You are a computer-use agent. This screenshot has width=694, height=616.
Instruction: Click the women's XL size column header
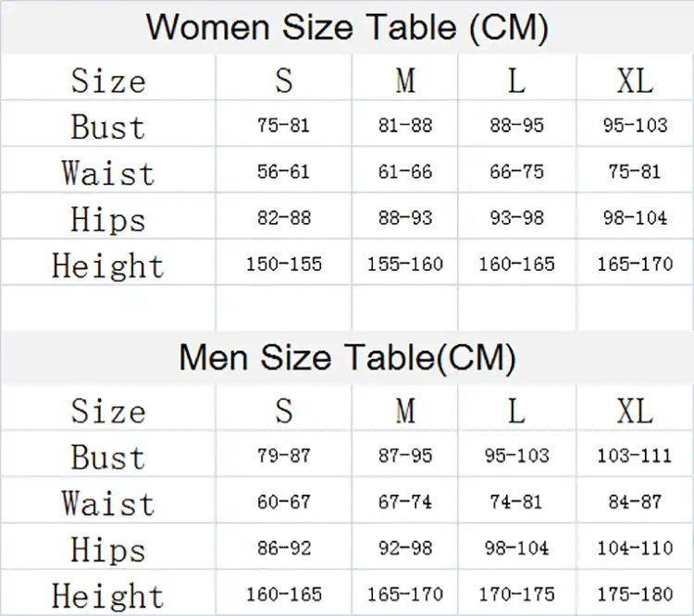tap(635, 80)
